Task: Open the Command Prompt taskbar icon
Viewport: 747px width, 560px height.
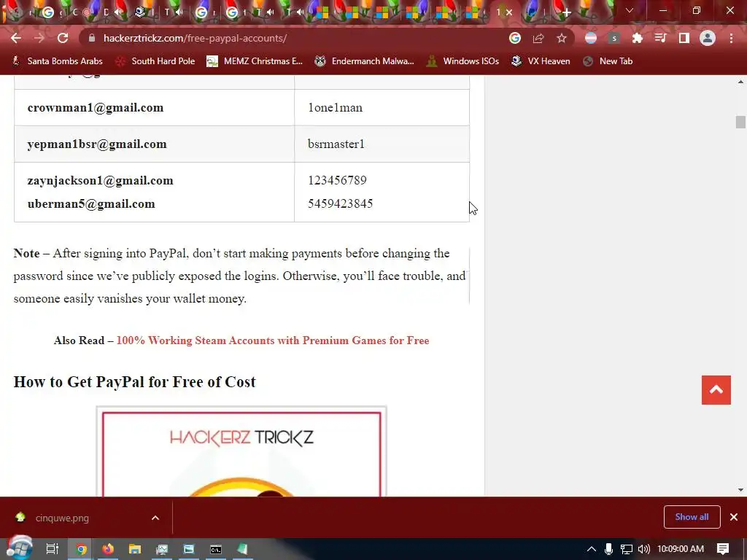Action: click(x=216, y=549)
